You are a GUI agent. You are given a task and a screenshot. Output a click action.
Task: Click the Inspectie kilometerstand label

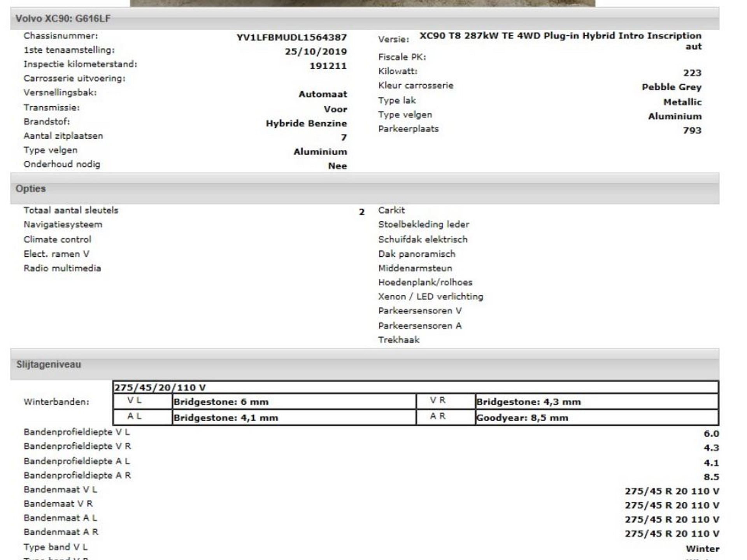tap(81, 64)
